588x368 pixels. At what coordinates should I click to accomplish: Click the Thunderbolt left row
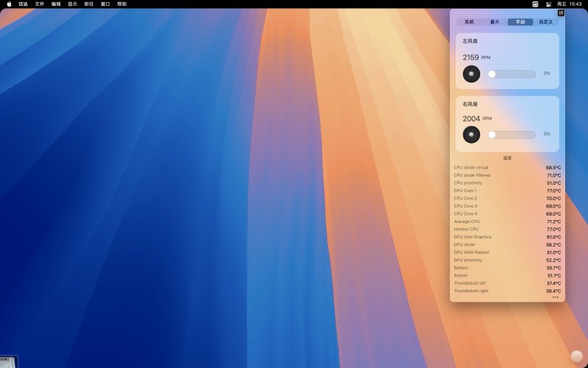pos(507,283)
